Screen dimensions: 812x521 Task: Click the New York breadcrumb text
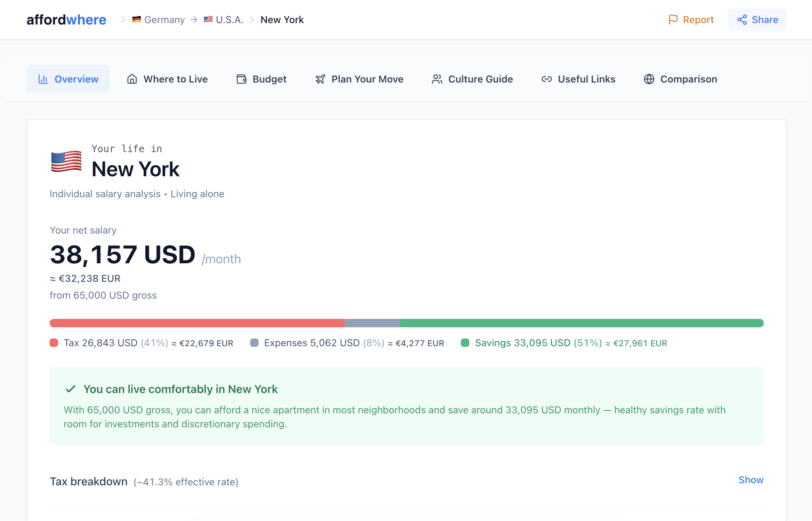[282, 20]
